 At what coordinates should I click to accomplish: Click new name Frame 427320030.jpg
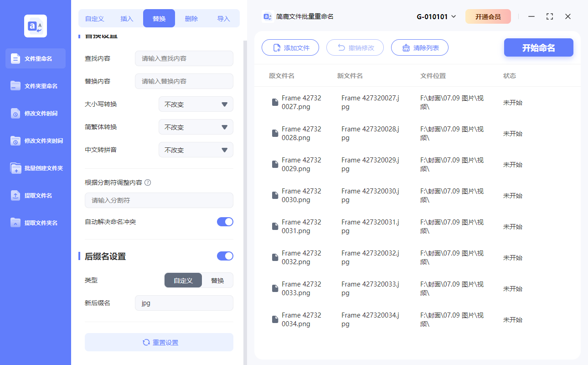pos(371,195)
